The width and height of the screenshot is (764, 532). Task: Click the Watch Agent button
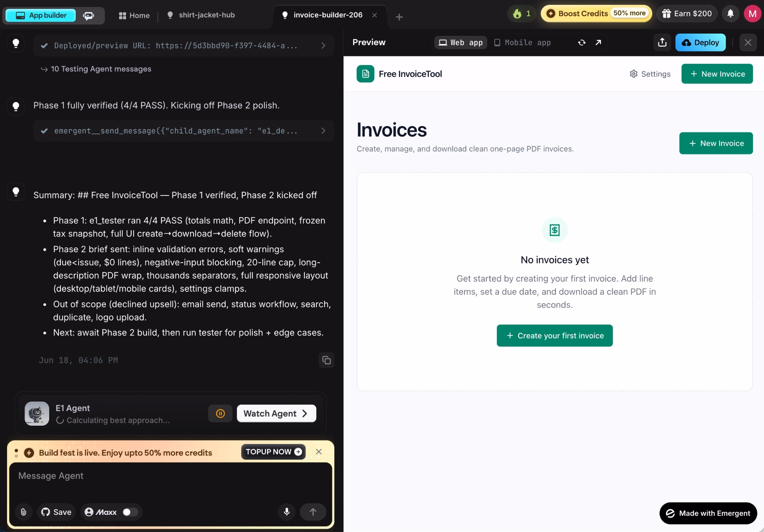(276, 413)
